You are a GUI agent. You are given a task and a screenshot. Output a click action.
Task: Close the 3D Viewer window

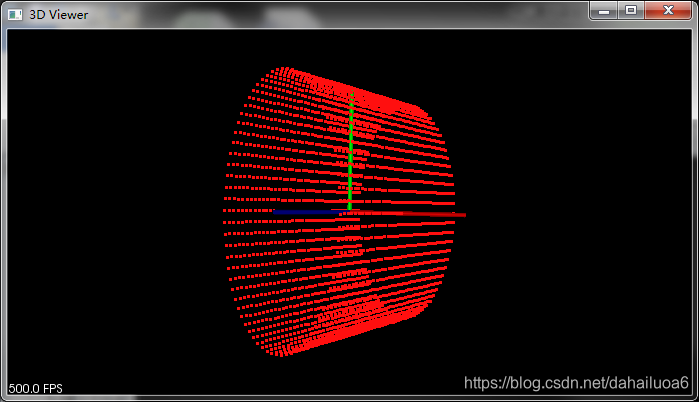[668, 10]
